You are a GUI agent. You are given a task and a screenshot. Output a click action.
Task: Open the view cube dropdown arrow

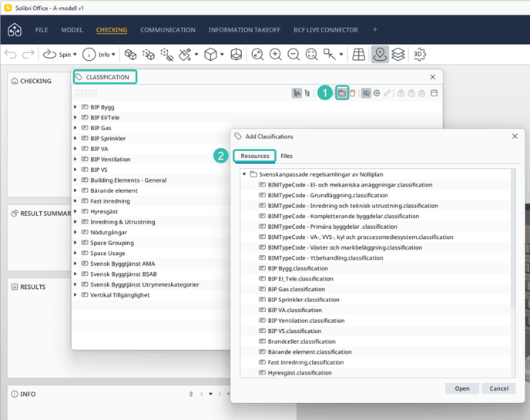click(222, 54)
